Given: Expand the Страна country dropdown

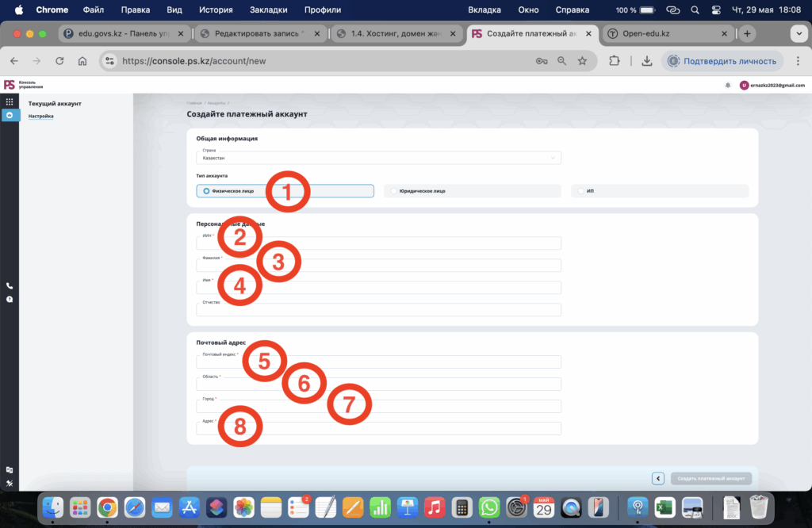Looking at the screenshot, I should (x=378, y=158).
